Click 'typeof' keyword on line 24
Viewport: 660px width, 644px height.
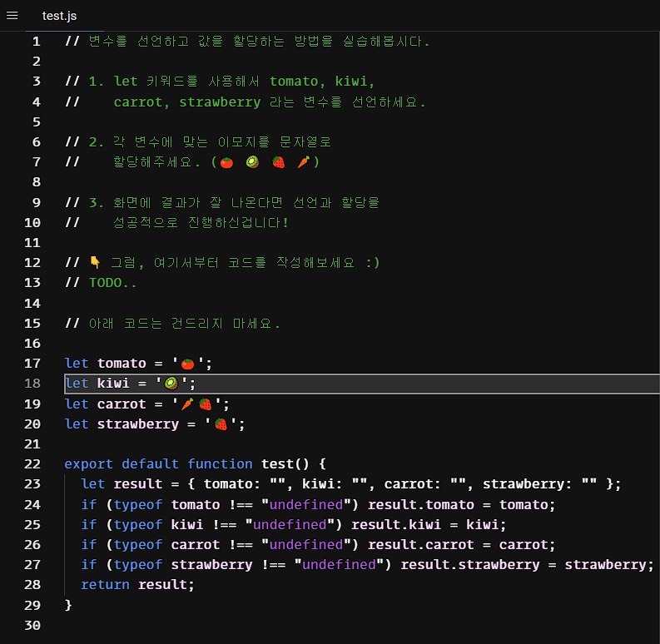click(138, 504)
